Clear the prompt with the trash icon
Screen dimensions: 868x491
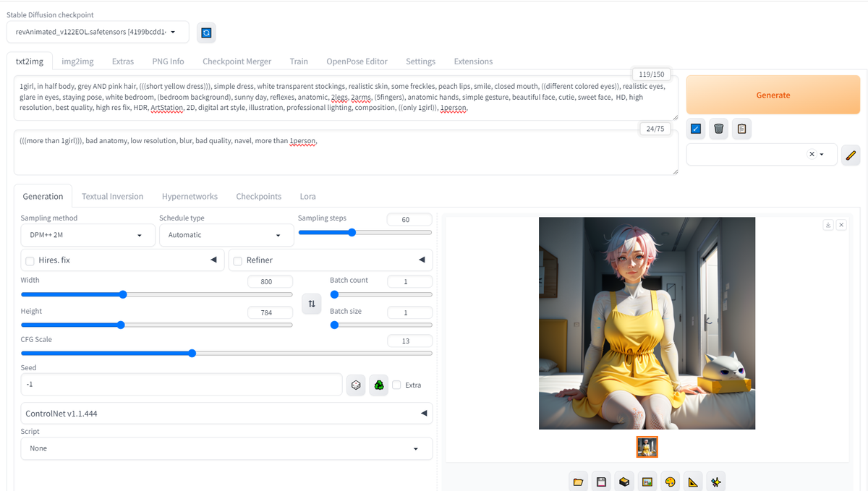tap(718, 129)
